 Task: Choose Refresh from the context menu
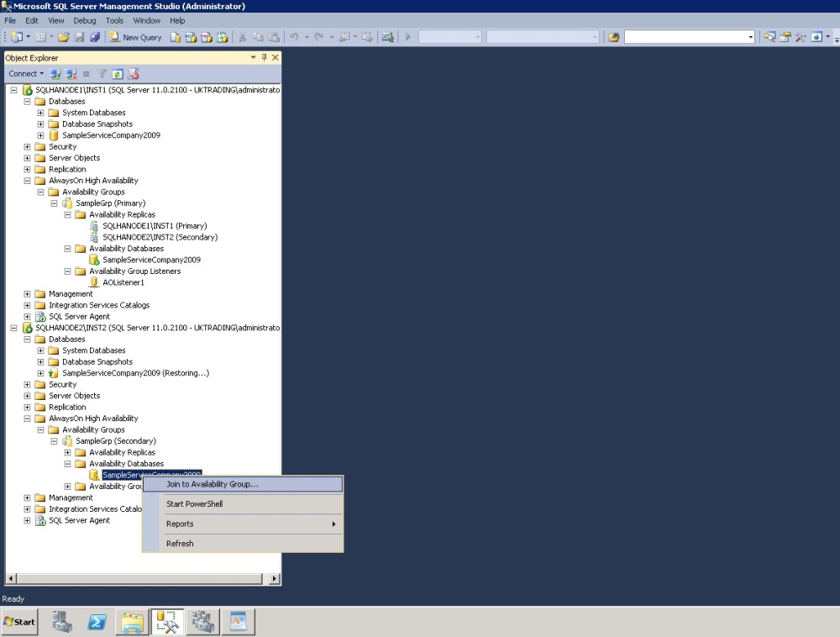(243, 543)
